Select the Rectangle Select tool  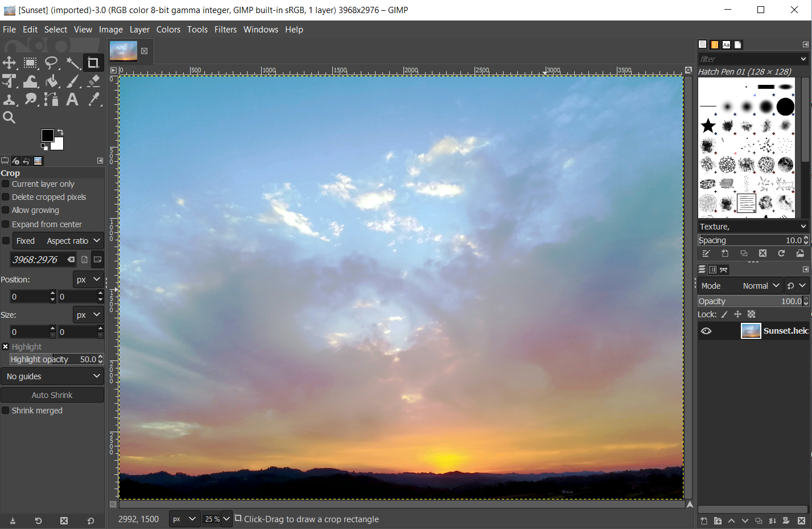(x=30, y=63)
